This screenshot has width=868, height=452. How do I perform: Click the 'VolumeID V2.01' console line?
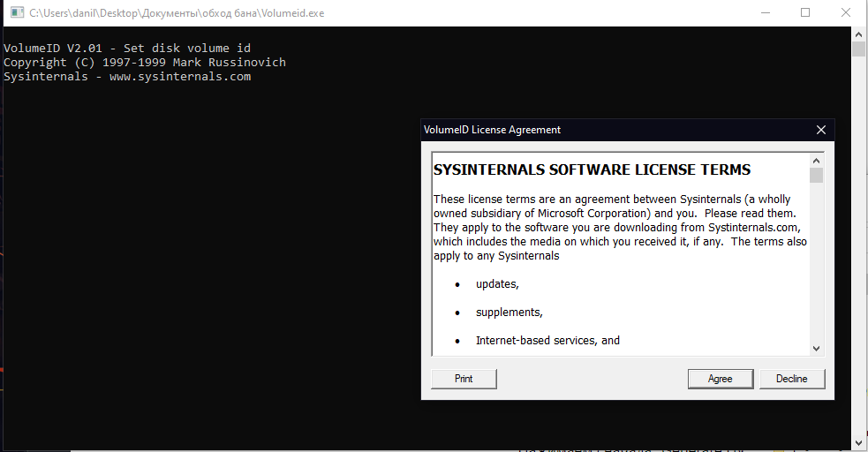tap(127, 49)
